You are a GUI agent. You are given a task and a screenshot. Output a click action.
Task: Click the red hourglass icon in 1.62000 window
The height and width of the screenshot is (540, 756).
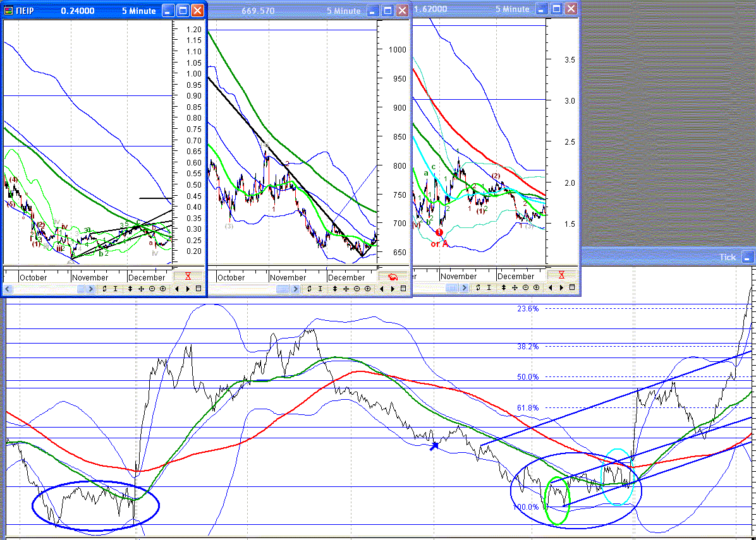[x=562, y=275]
